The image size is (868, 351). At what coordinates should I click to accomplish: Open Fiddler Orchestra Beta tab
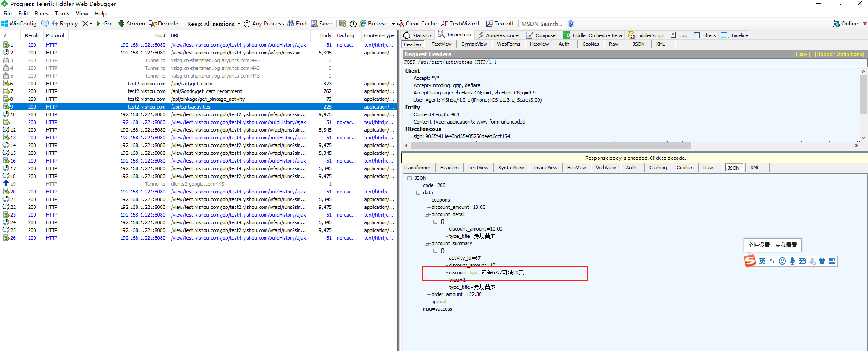coord(593,35)
